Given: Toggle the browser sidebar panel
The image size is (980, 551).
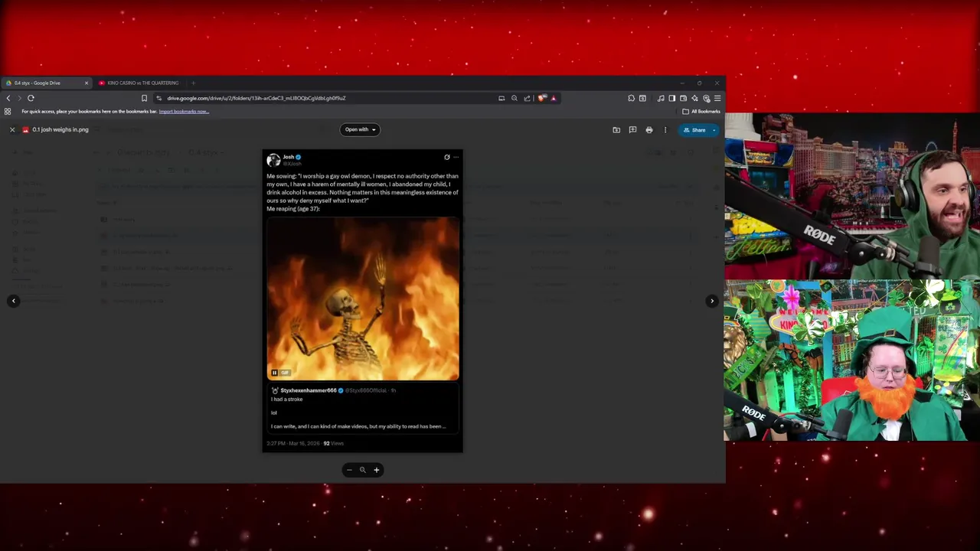Looking at the screenshot, I should 671,98.
